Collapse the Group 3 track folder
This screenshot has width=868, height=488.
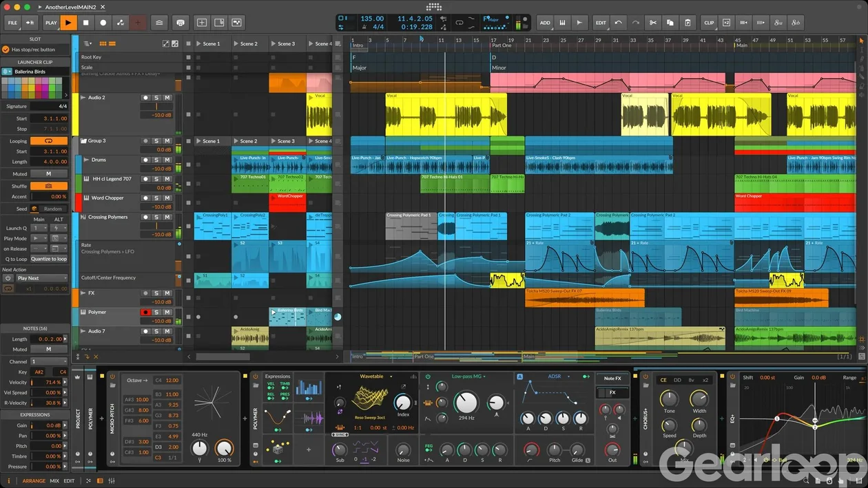[83, 140]
